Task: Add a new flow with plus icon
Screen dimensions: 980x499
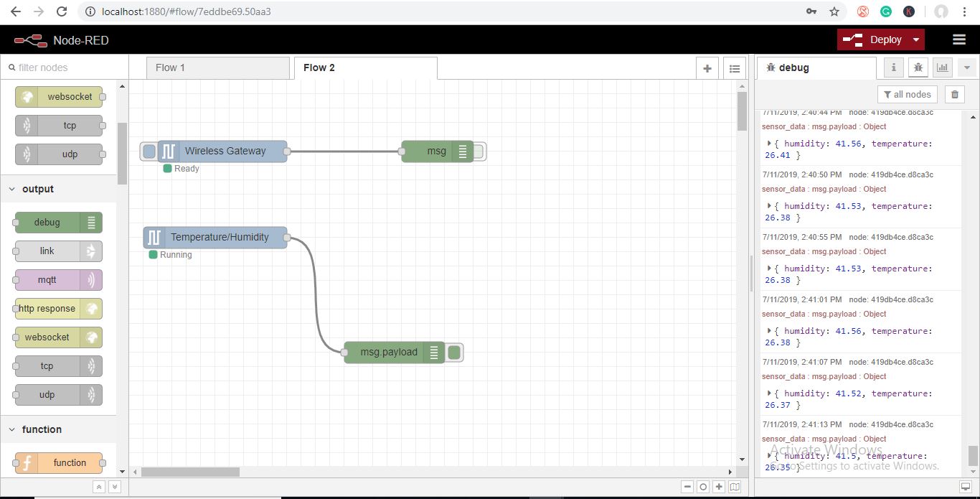Action: click(x=707, y=68)
